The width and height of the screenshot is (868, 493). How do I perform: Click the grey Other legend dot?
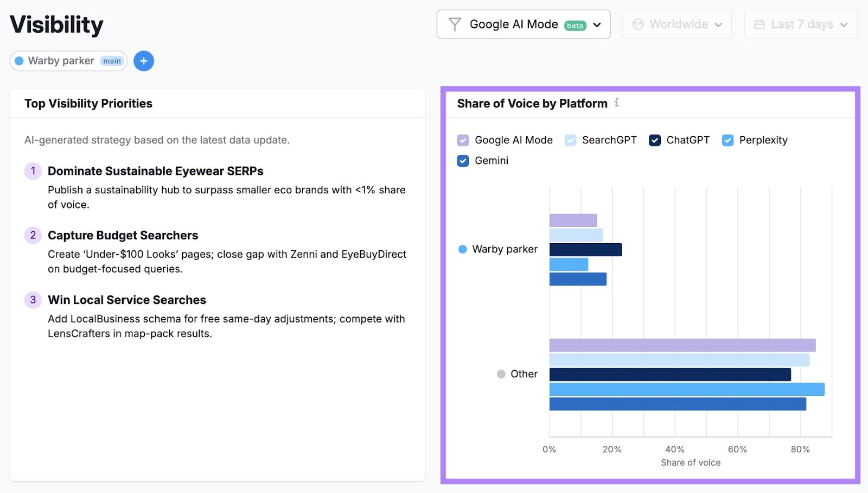pyautogui.click(x=501, y=374)
